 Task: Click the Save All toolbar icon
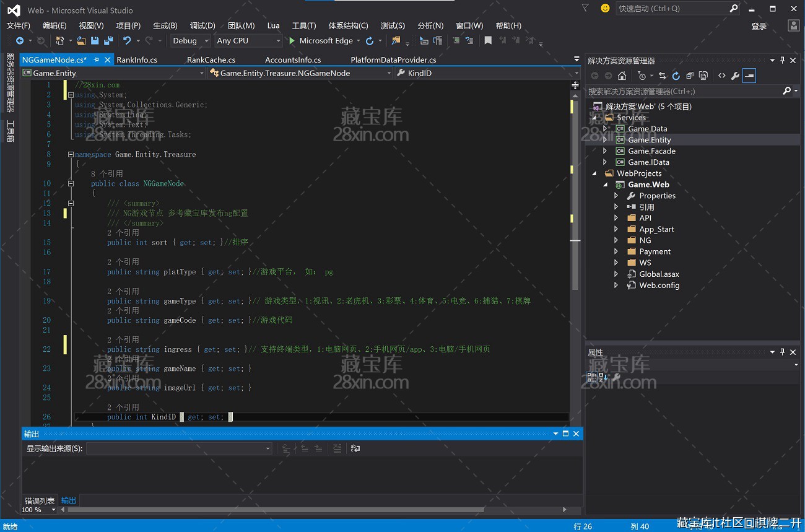[x=108, y=41]
